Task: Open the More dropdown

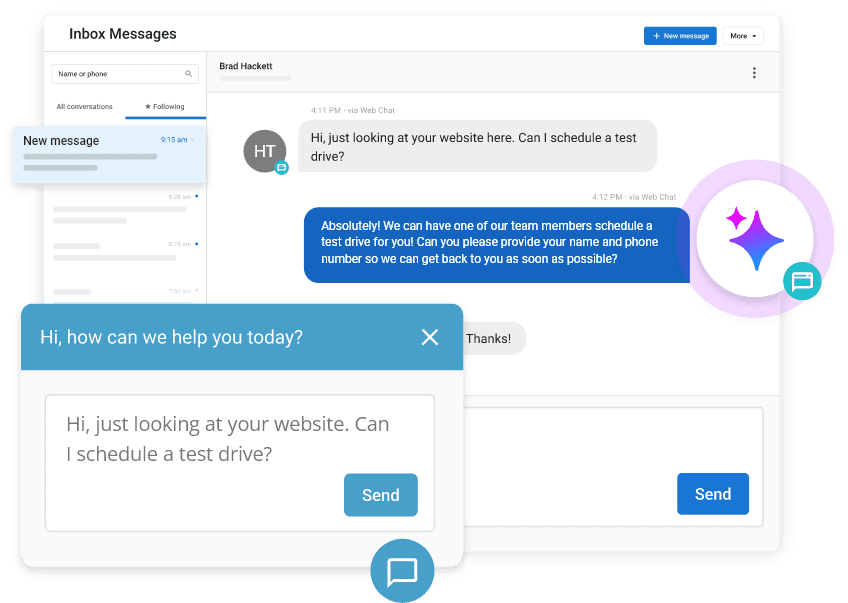Action: [742, 35]
